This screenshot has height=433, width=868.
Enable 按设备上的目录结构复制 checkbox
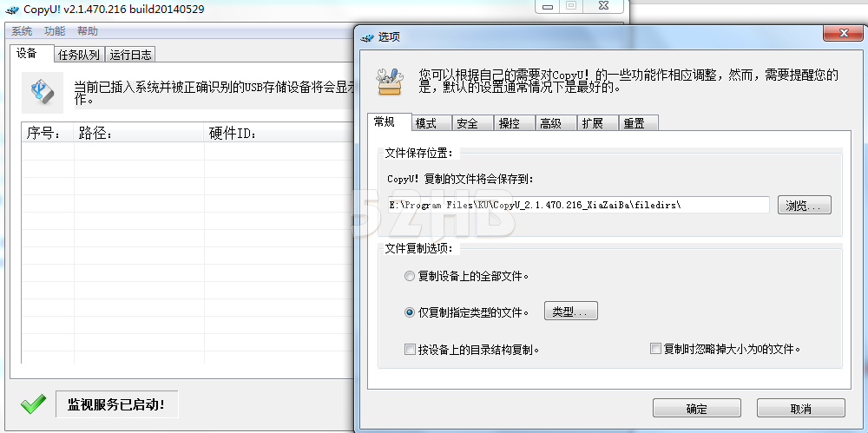click(410, 350)
